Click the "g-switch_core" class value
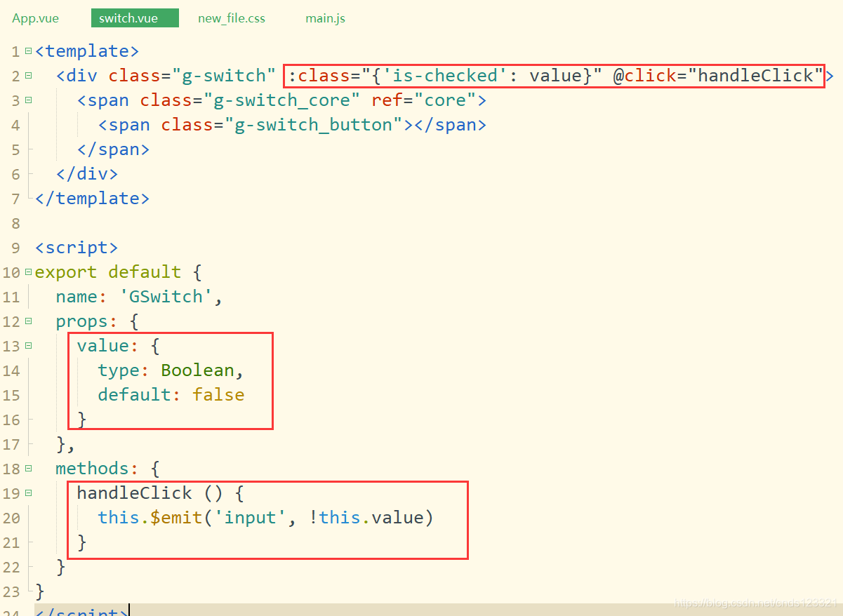 (282, 100)
